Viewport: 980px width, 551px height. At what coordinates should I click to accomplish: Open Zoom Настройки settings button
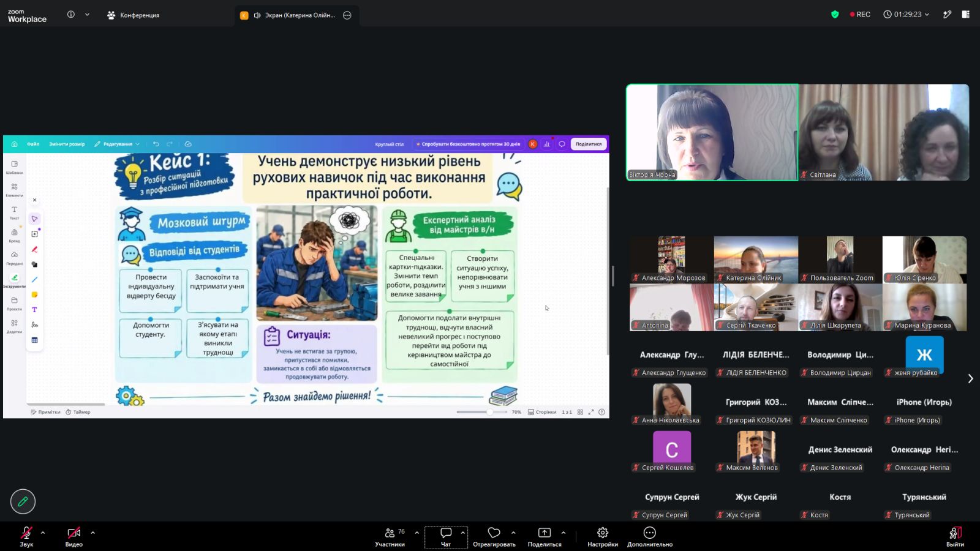point(603,536)
